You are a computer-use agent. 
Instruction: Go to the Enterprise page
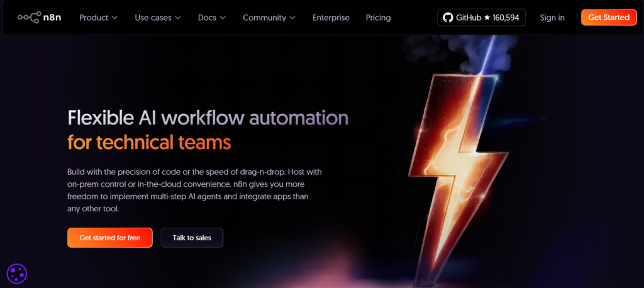[x=331, y=18]
